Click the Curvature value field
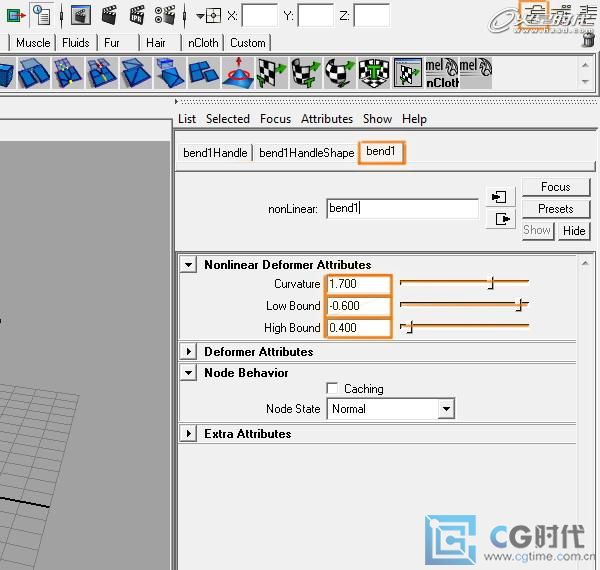 pyautogui.click(x=358, y=284)
